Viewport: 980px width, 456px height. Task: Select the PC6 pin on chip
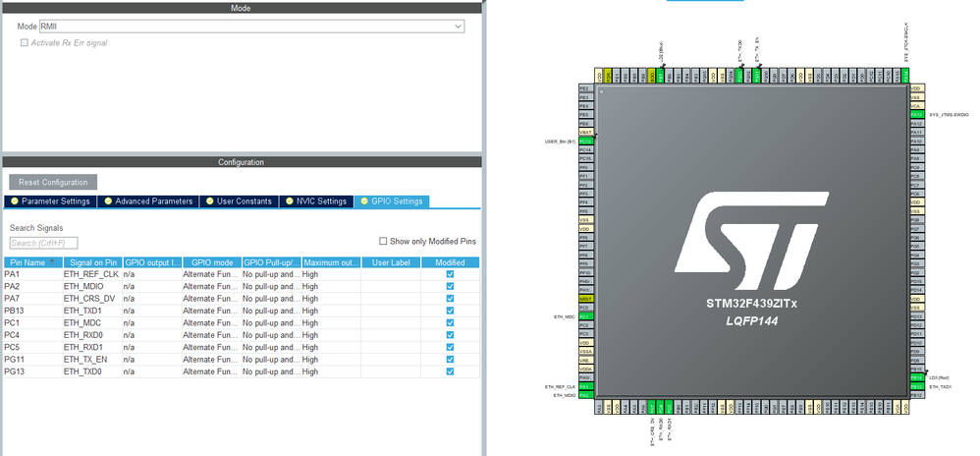point(917,194)
